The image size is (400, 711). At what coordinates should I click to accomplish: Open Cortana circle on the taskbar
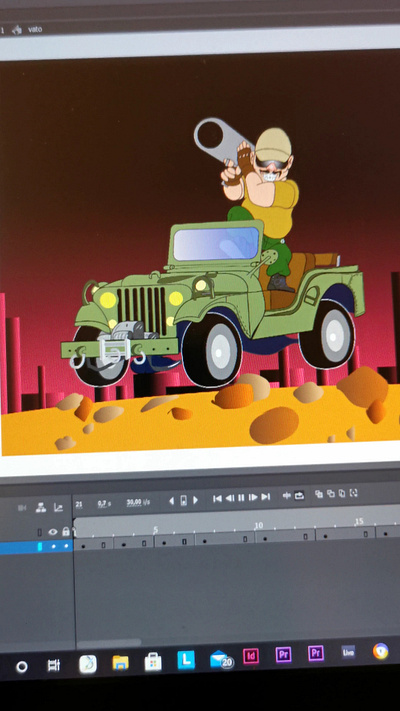pyautogui.click(x=21, y=667)
